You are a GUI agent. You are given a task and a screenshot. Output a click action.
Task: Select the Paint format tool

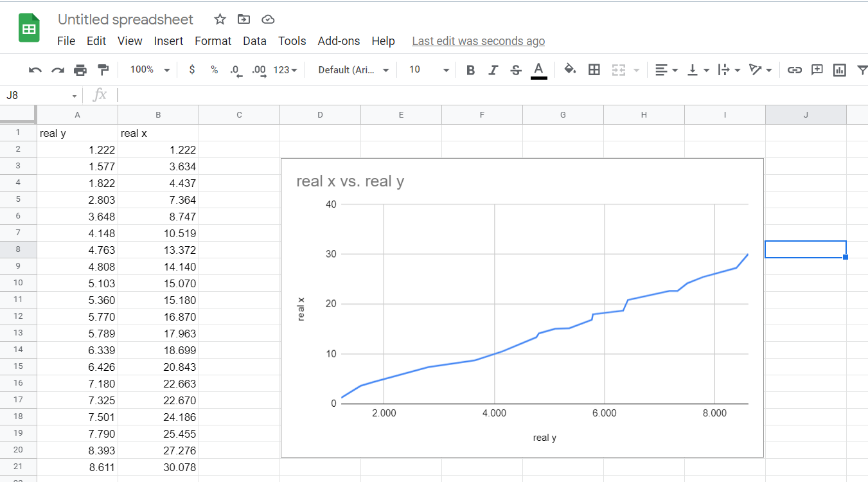(103, 69)
